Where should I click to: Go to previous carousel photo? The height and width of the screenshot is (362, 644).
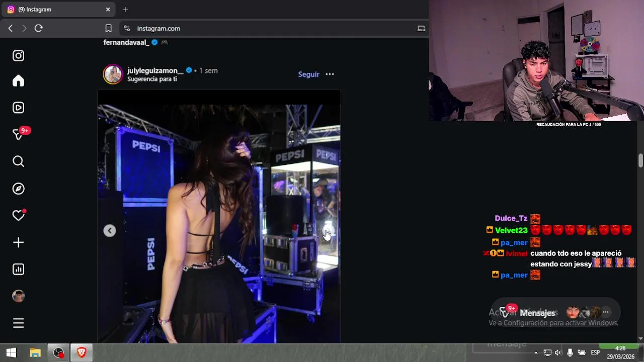point(110,231)
